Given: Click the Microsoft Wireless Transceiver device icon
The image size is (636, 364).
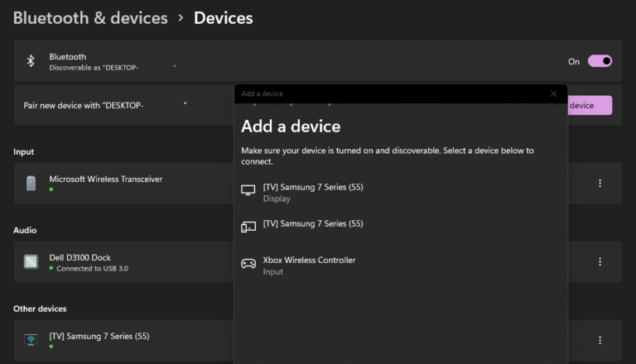Looking at the screenshot, I should point(31,183).
